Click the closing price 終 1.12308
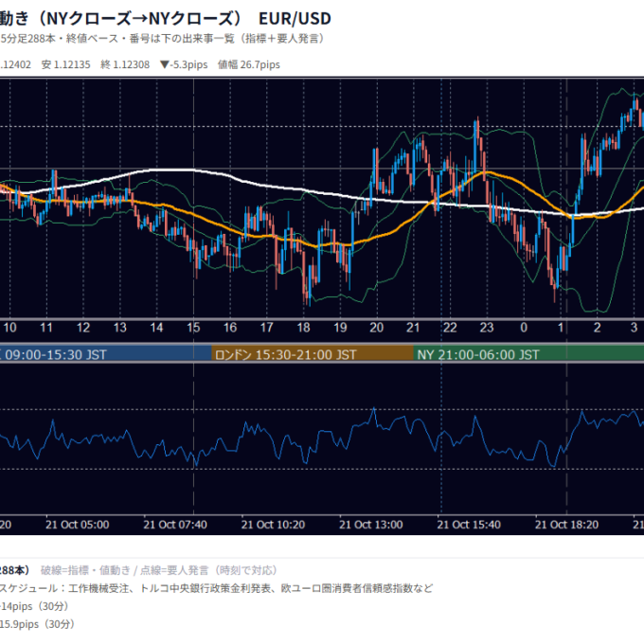This screenshot has width=644, height=644. point(125,64)
